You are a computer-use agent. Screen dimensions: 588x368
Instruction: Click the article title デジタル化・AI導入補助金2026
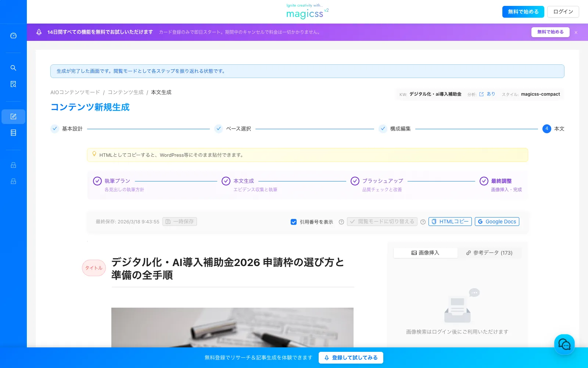(x=227, y=269)
